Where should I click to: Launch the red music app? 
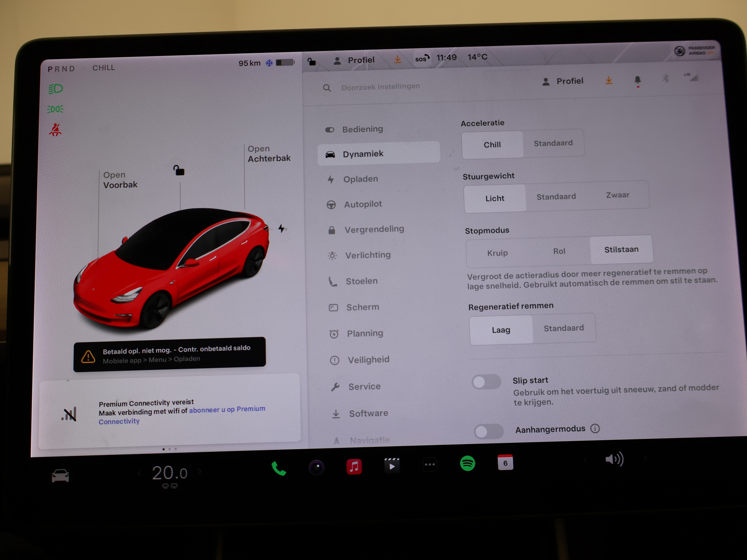pos(354,466)
